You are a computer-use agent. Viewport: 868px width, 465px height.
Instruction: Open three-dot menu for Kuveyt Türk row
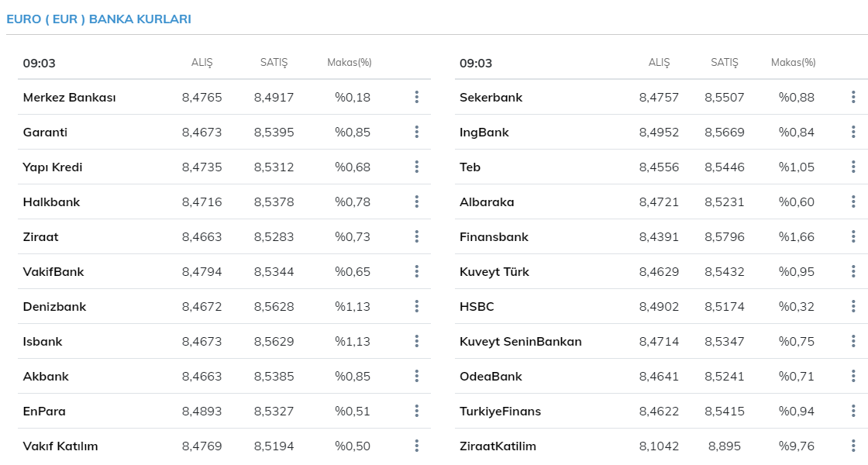[853, 271]
